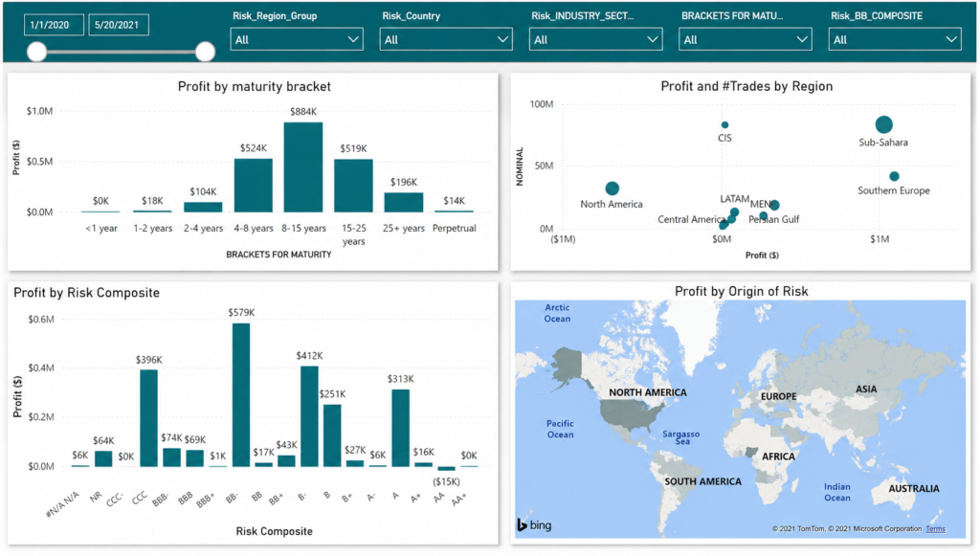Click the 'BRACKETS FOR MATURITY' axis title
Viewport: 980px width, 556px height.
pos(278,255)
